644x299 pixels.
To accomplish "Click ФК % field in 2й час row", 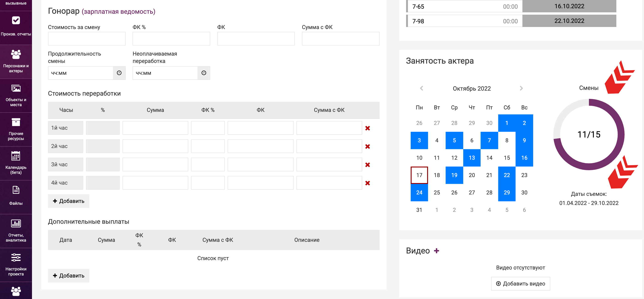I will (x=208, y=146).
